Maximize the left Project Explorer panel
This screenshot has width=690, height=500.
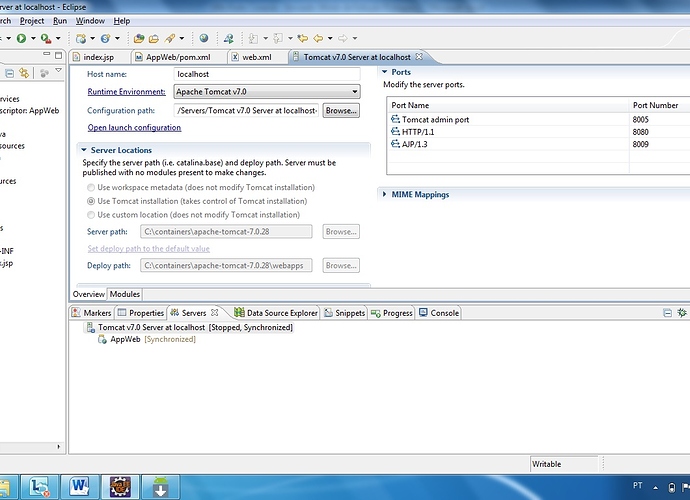[58, 55]
